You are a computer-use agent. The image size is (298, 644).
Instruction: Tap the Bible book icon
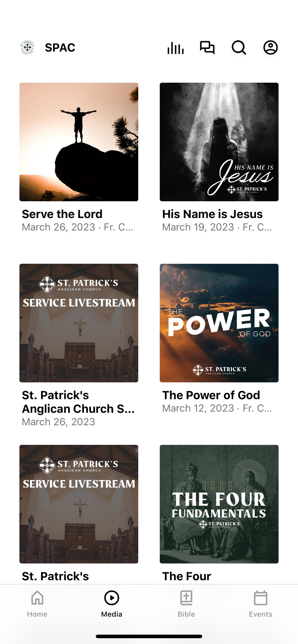186,598
